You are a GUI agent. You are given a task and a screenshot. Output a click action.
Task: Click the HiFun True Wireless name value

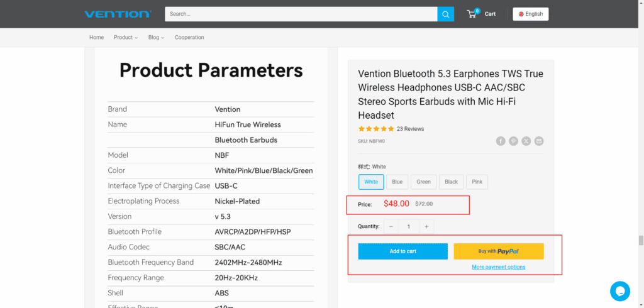tap(248, 124)
